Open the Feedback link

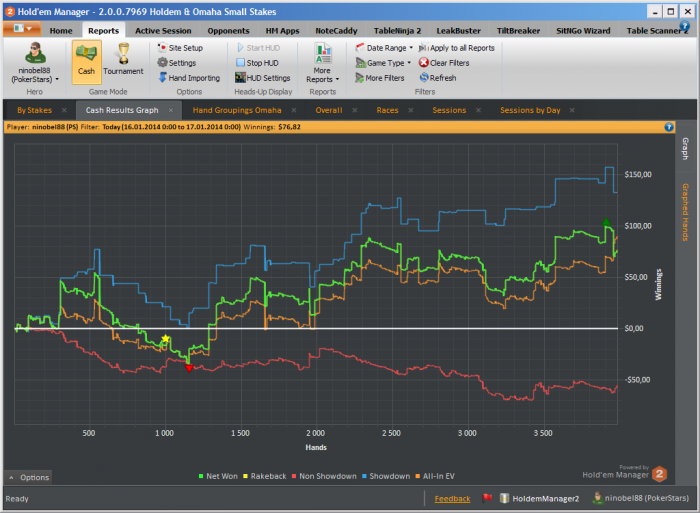click(452, 499)
